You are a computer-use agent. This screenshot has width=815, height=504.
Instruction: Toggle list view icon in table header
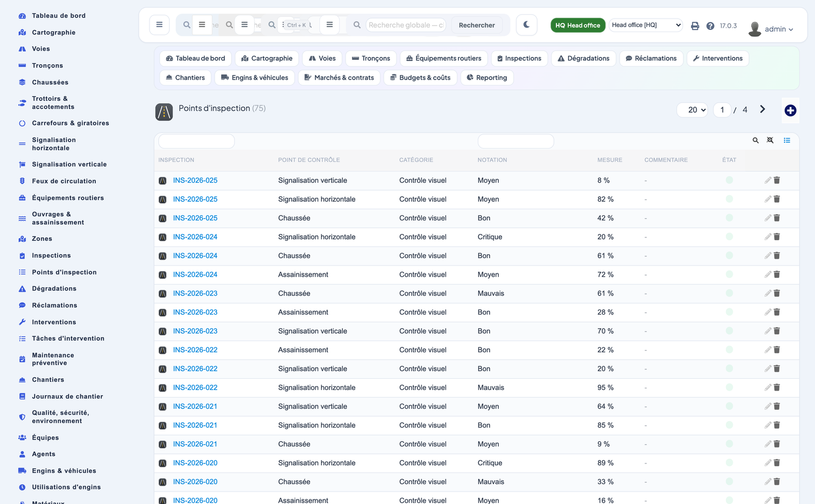(x=787, y=140)
